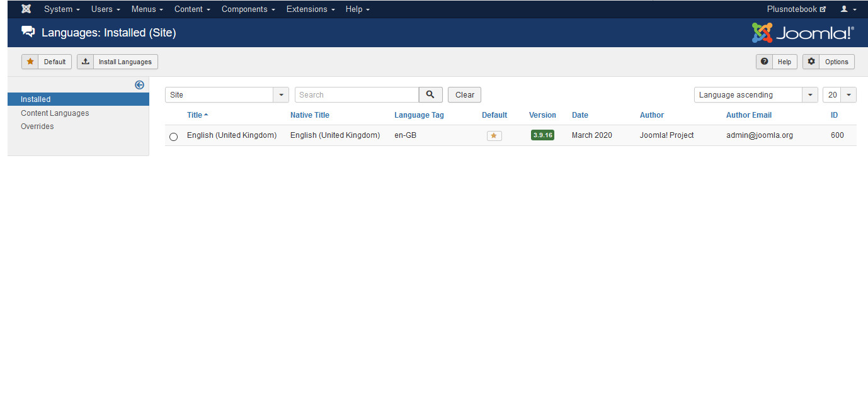The height and width of the screenshot is (394, 868).
Task: Click the Default star toolbar button
Action: coord(47,62)
